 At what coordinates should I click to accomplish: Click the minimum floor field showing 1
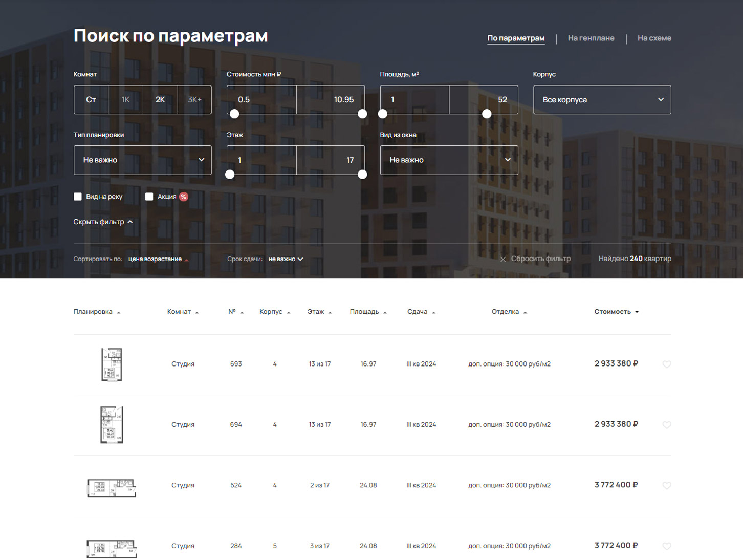point(261,160)
